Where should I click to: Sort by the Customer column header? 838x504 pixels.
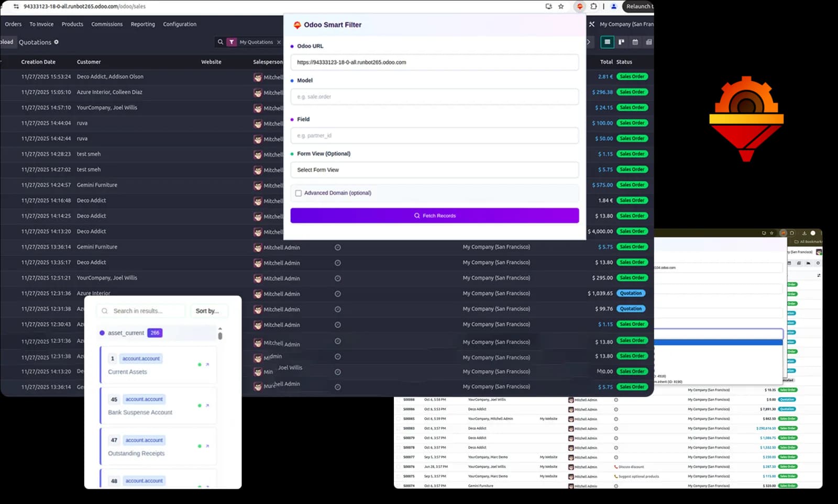point(89,62)
